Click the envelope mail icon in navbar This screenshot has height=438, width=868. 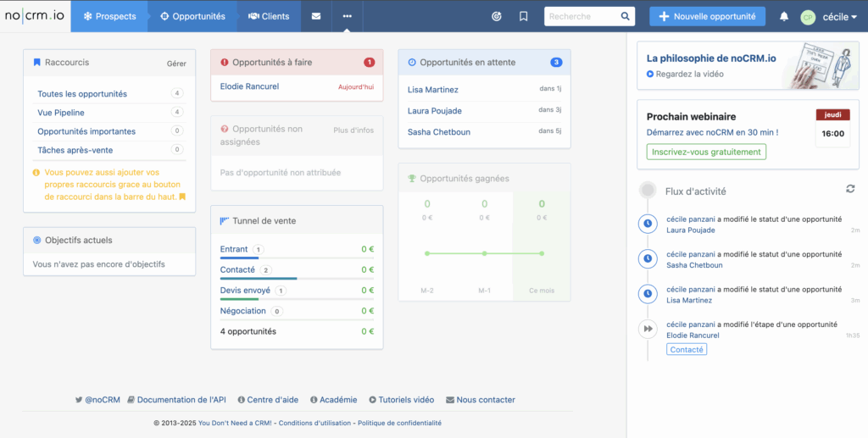point(316,16)
